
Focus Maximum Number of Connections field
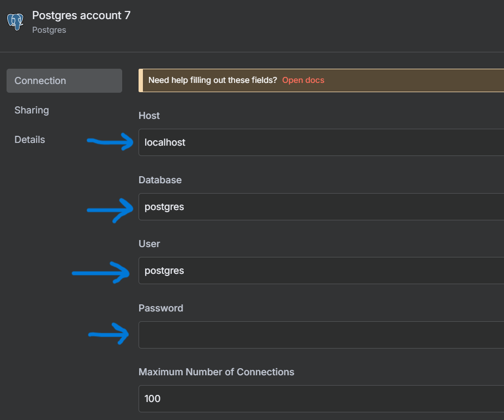[321, 399]
